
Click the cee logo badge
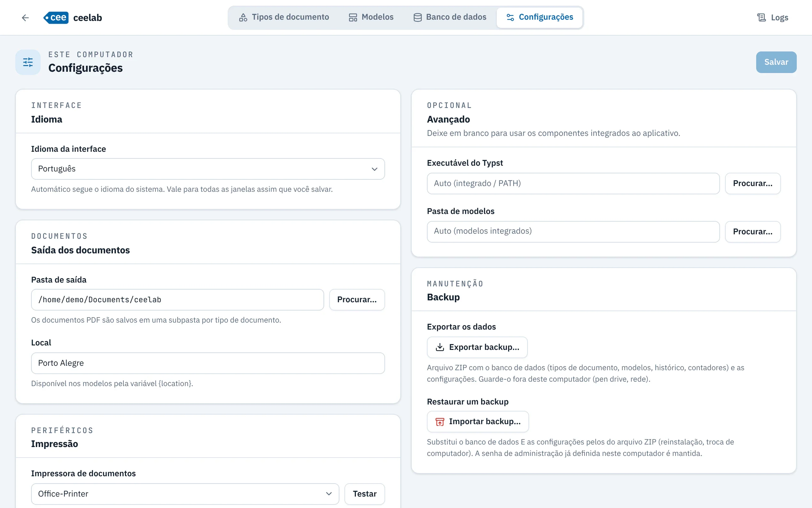56,17
